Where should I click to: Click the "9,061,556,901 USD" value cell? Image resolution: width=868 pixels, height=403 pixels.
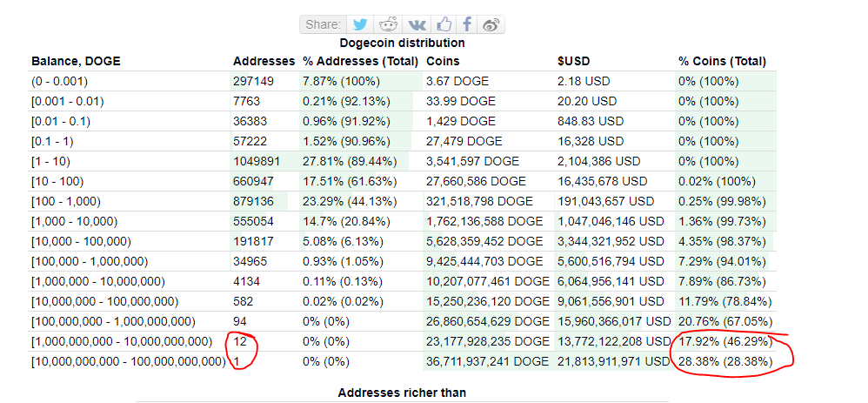611,301
